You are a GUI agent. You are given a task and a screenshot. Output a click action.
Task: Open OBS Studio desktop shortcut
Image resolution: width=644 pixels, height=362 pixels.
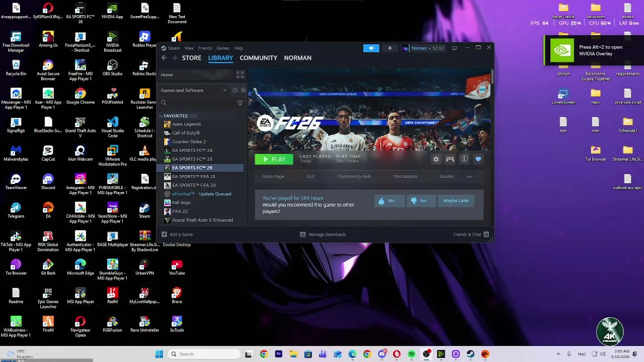click(113, 67)
